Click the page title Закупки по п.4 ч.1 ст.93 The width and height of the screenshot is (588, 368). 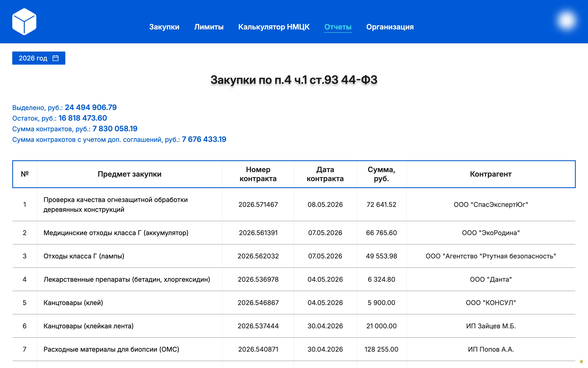coord(294,80)
